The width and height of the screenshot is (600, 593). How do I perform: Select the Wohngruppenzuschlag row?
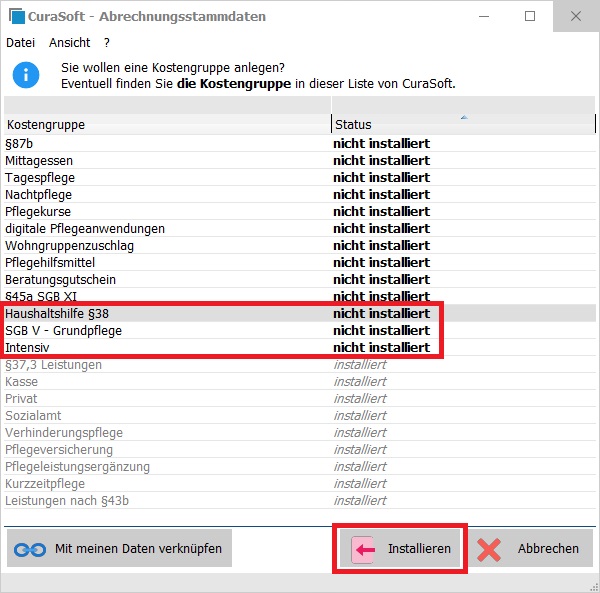300,245
